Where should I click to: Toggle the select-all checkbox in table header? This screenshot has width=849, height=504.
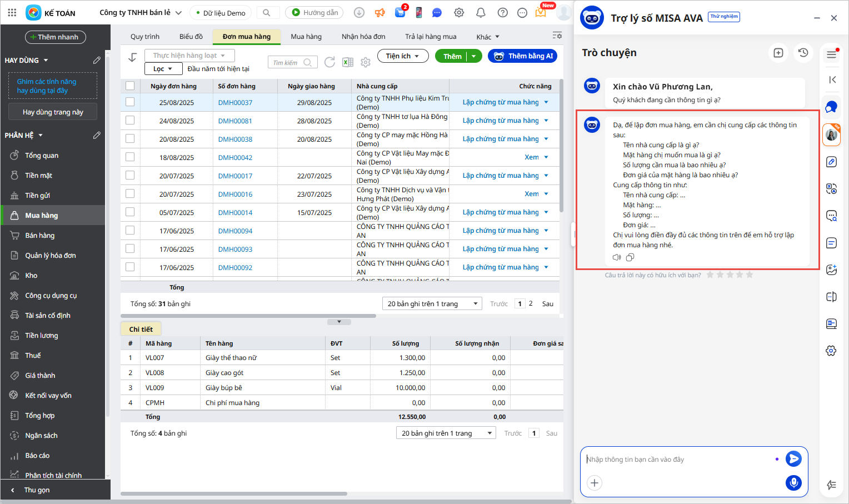pyautogui.click(x=130, y=86)
